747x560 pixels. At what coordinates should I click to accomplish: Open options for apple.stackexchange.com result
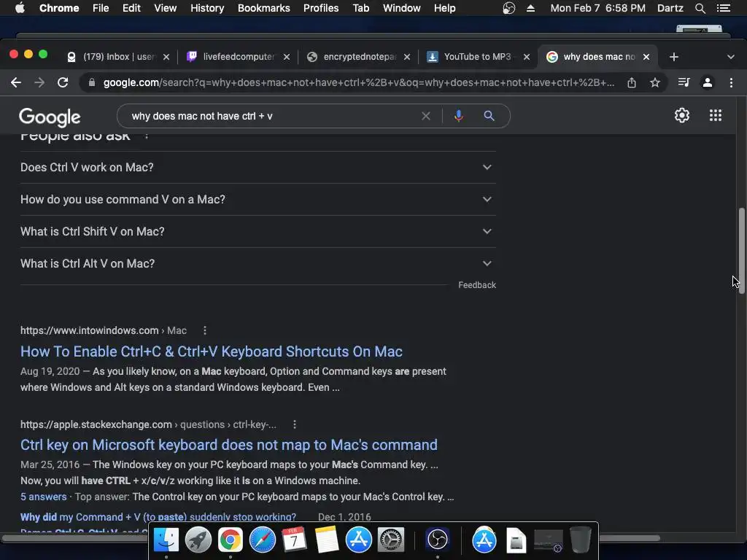(x=295, y=424)
